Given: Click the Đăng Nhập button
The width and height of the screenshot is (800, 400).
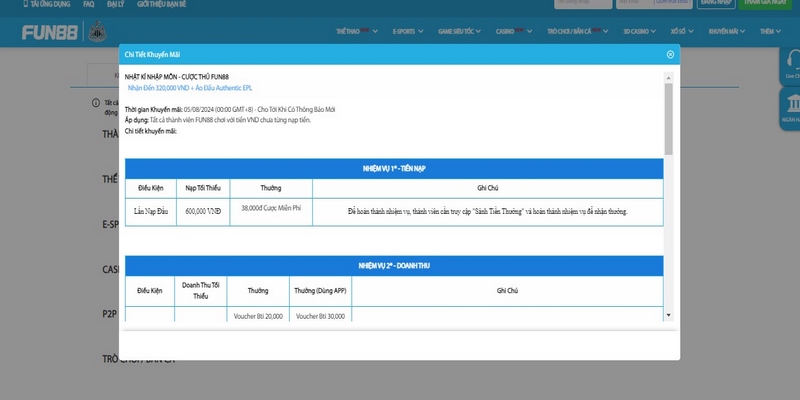Looking at the screenshot, I should tap(716, 3).
